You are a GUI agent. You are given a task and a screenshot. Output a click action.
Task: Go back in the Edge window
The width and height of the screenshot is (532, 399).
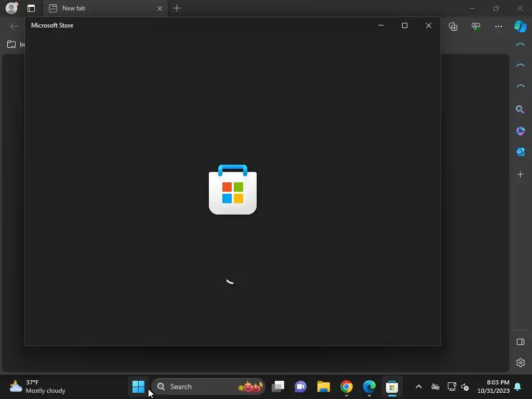point(14,26)
